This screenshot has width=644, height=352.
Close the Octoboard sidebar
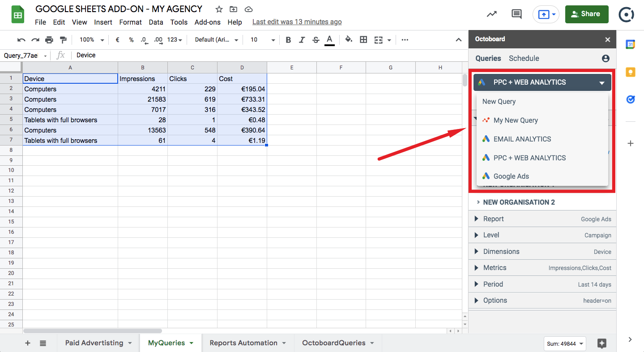pyautogui.click(x=607, y=39)
